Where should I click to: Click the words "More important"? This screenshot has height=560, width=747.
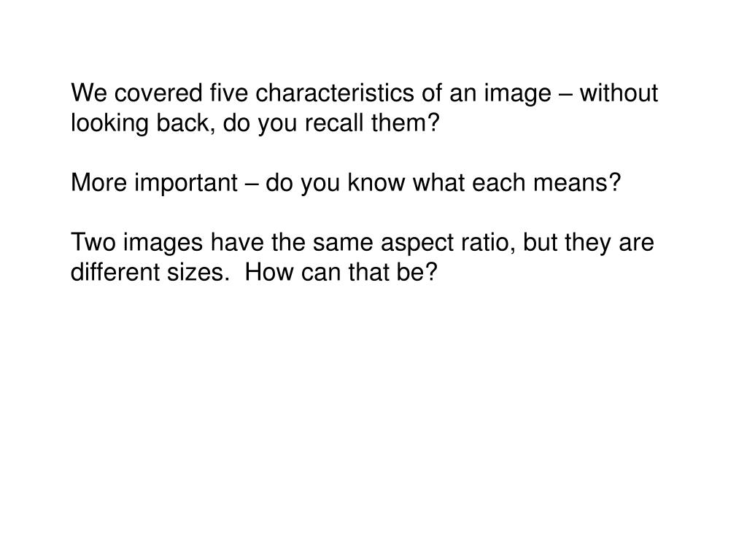click(x=155, y=183)
